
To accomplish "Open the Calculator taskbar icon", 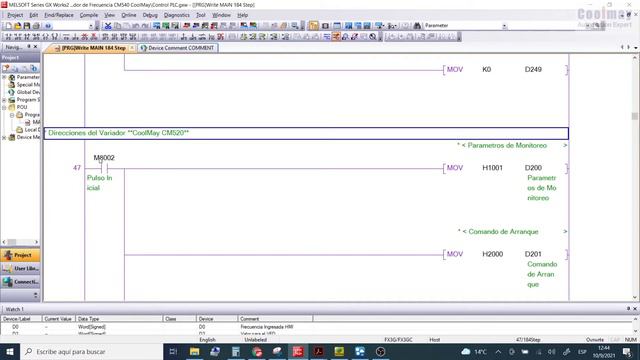I will pyautogui.click(x=236, y=351).
